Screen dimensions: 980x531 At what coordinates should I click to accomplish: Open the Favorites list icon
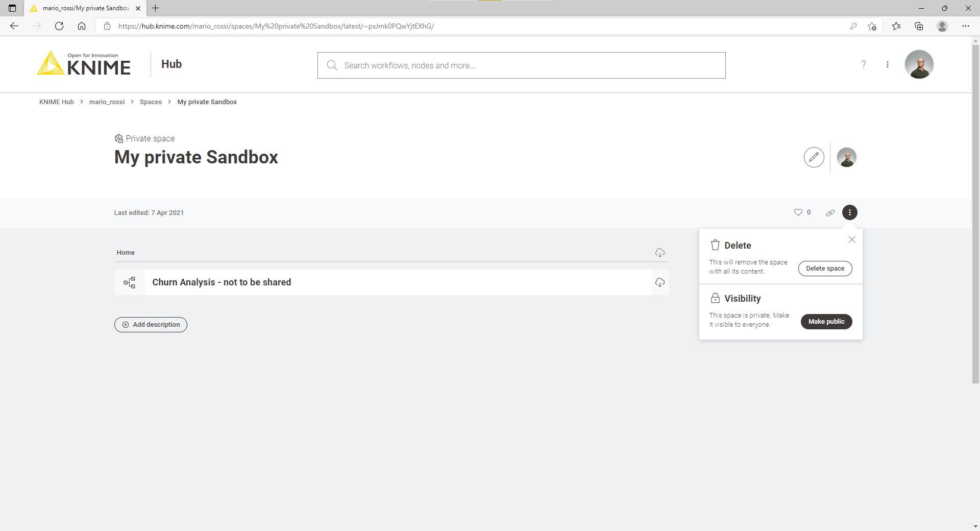coord(896,26)
